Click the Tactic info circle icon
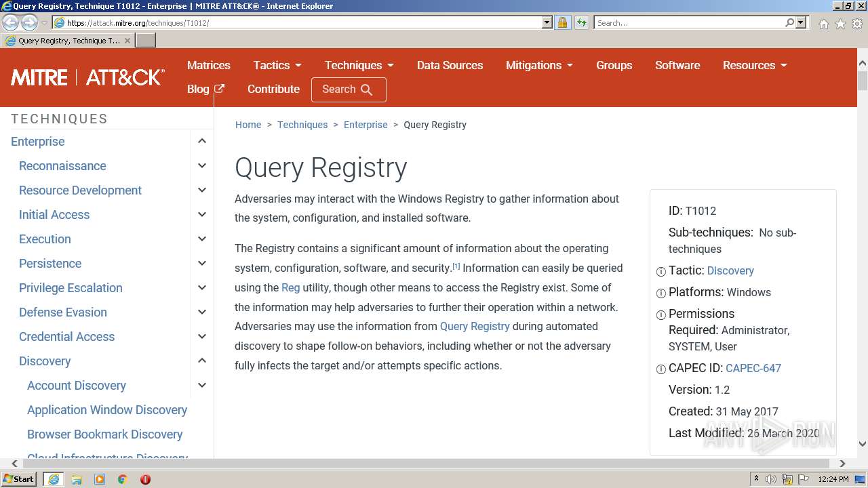Image resolution: width=868 pixels, height=488 pixels. pos(661,272)
